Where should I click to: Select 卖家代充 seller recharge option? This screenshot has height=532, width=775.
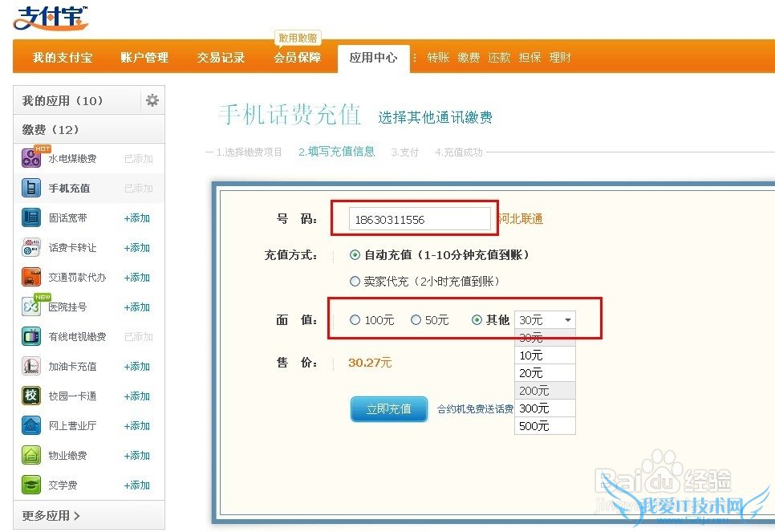(355, 282)
